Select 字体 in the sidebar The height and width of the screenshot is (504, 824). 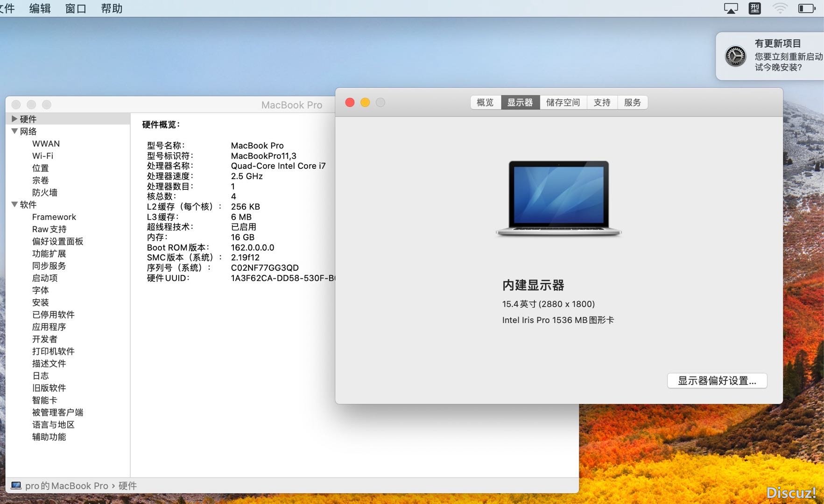(x=40, y=290)
